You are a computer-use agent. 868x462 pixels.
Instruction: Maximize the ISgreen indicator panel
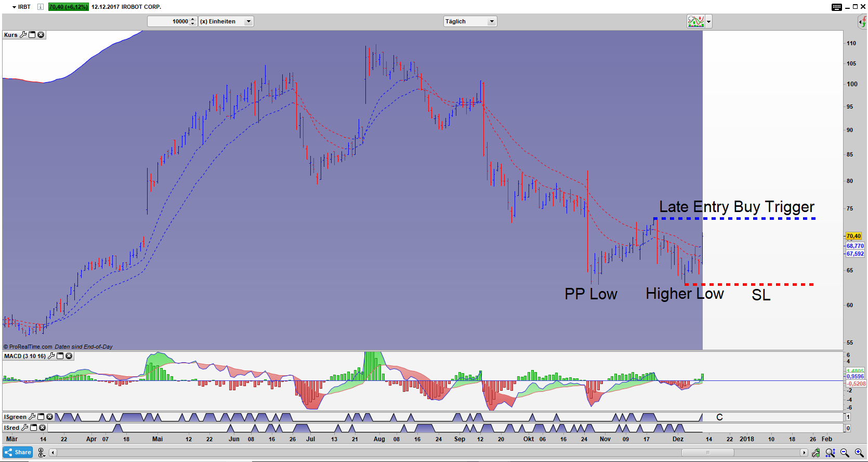pyautogui.click(x=41, y=417)
